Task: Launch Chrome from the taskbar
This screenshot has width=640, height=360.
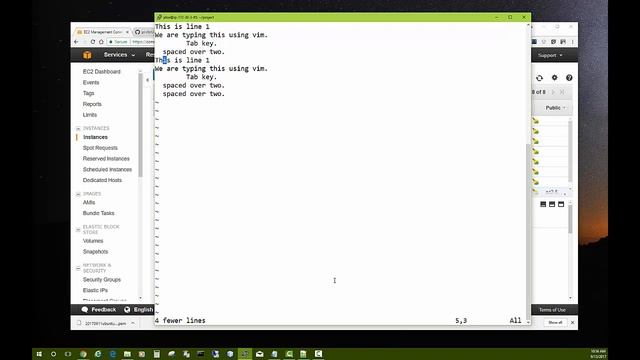Action: [83, 354]
